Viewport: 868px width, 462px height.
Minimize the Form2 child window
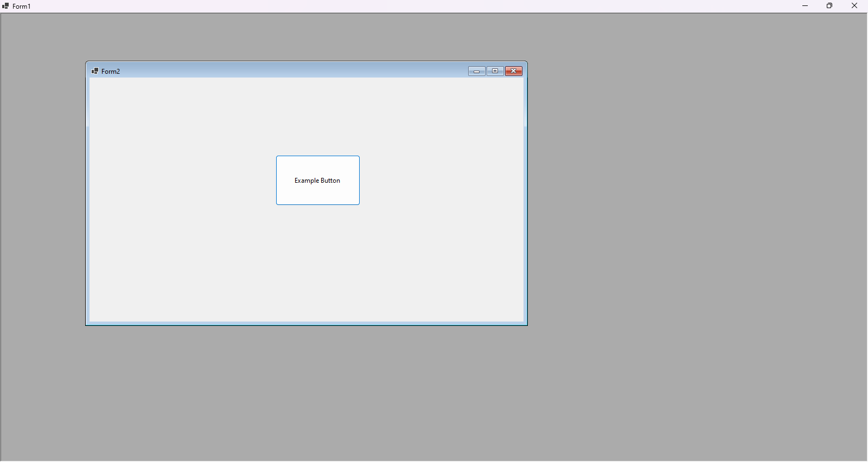(477, 71)
